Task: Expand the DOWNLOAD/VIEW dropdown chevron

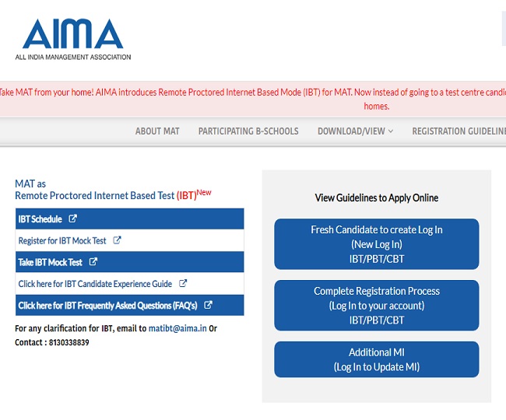Action: click(x=391, y=131)
